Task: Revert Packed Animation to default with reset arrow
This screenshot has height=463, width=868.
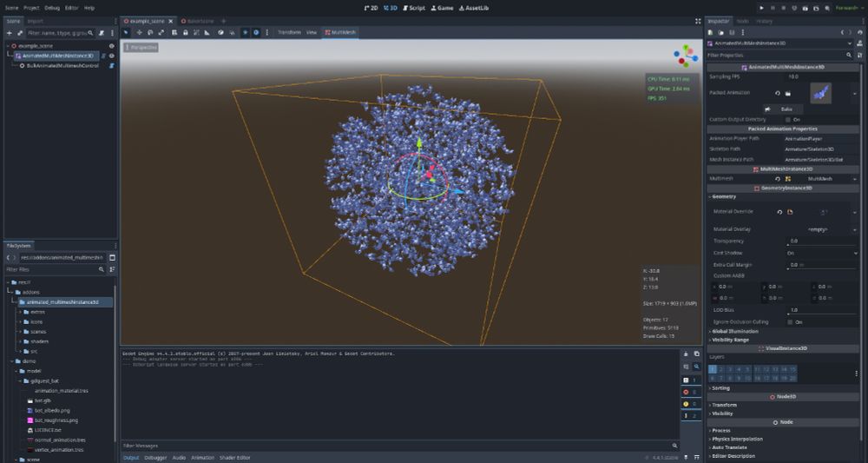Action: (x=777, y=93)
